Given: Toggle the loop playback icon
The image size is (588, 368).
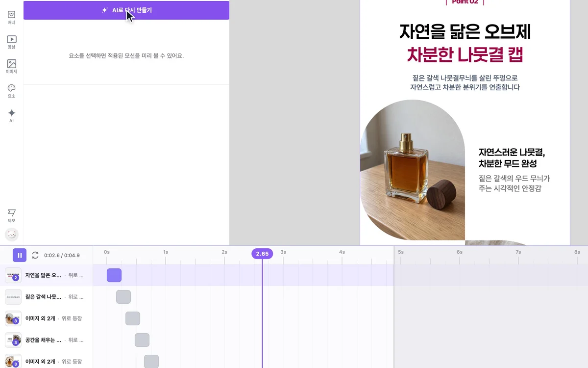Looking at the screenshot, I should click(x=35, y=255).
